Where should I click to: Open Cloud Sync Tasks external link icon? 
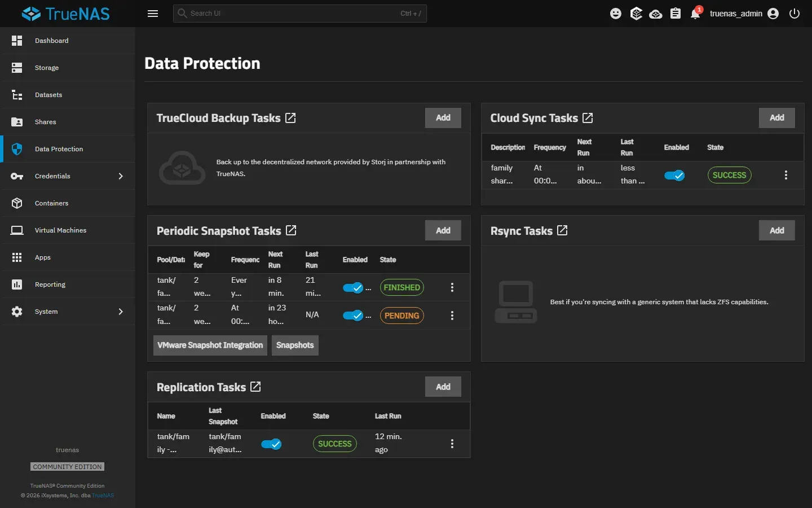tap(588, 118)
